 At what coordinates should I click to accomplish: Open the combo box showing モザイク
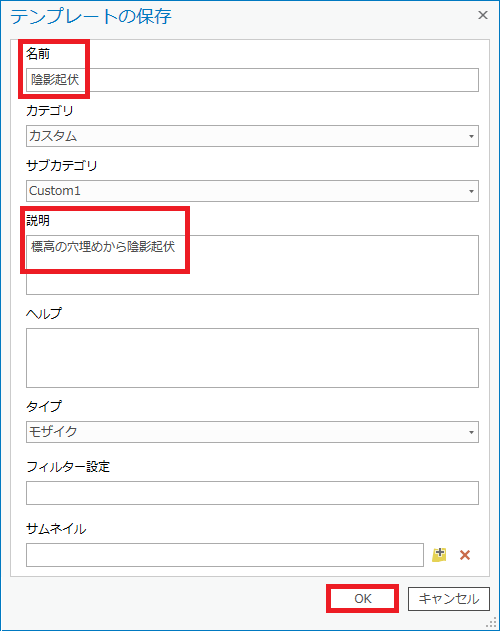coord(252,432)
